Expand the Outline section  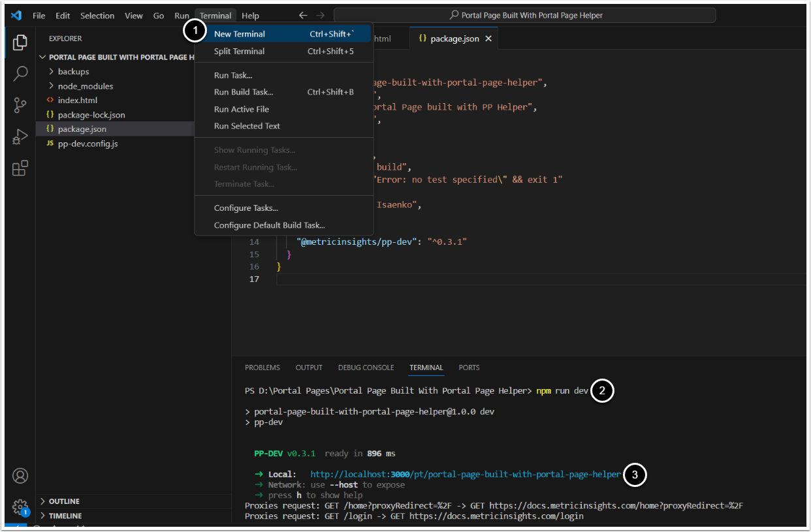coord(64,501)
